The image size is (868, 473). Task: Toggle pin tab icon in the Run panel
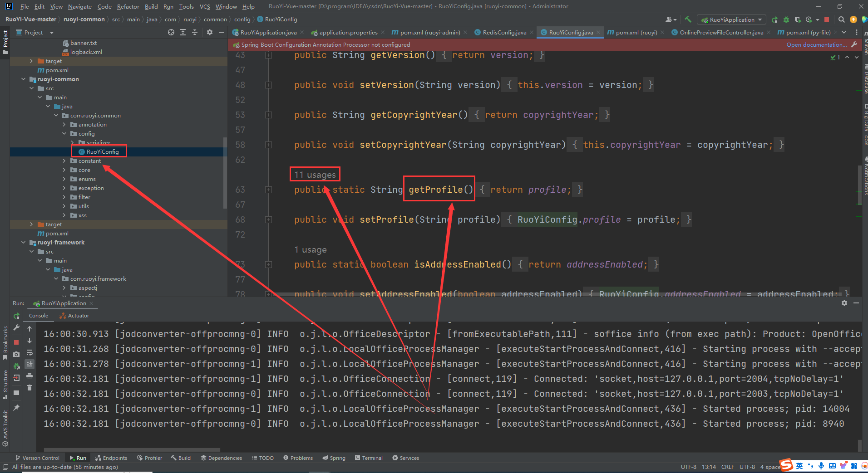[16, 408]
